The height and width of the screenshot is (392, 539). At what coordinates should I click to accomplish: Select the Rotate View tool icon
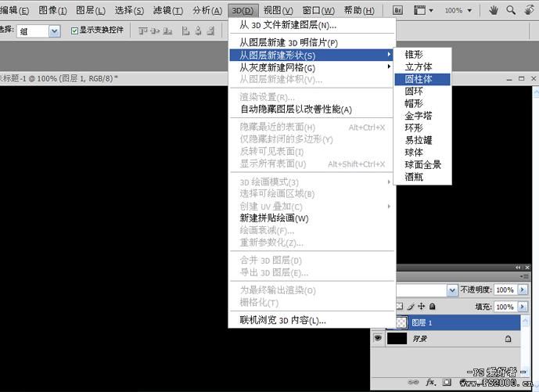click(x=530, y=10)
